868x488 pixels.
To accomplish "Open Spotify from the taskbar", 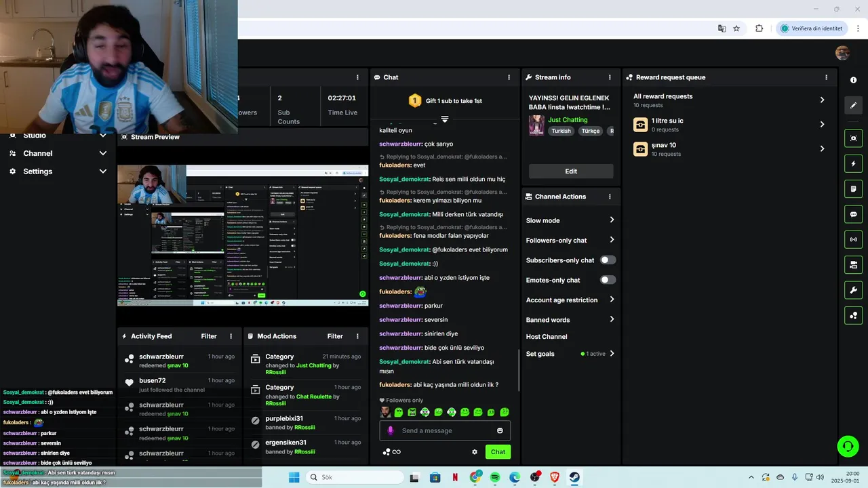I will 495,477.
